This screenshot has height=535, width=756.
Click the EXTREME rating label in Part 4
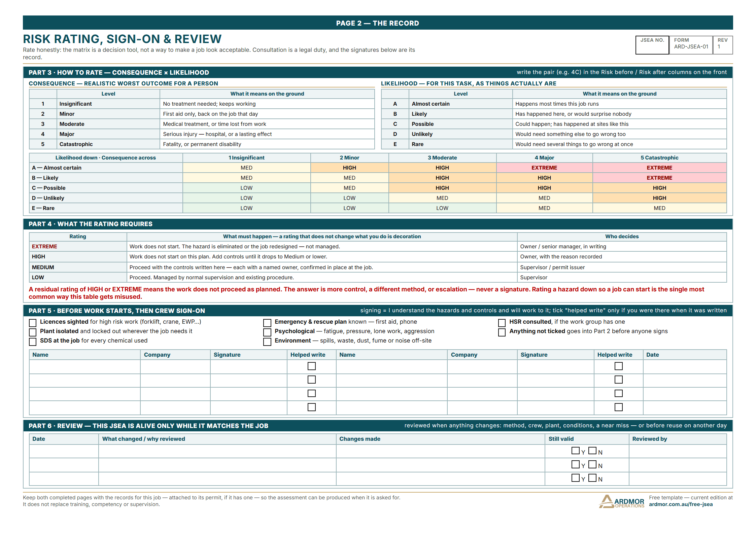[x=44, y=246]
